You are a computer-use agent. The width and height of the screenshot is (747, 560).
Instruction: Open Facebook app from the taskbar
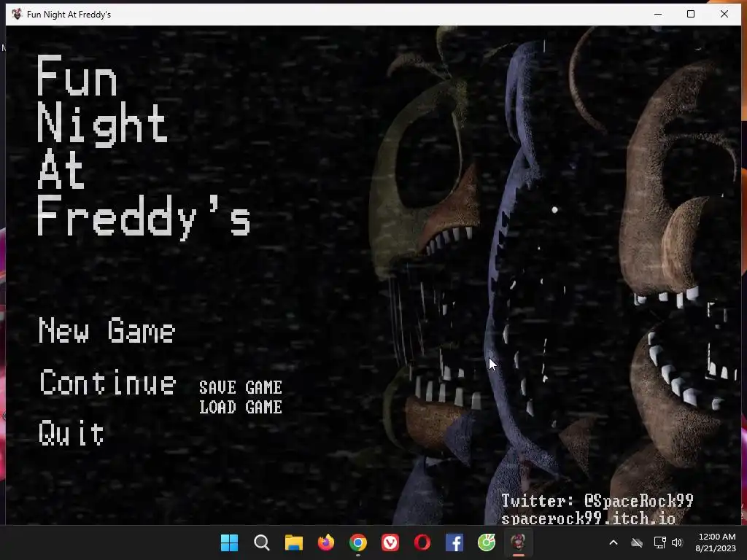(x=454, y=542)
